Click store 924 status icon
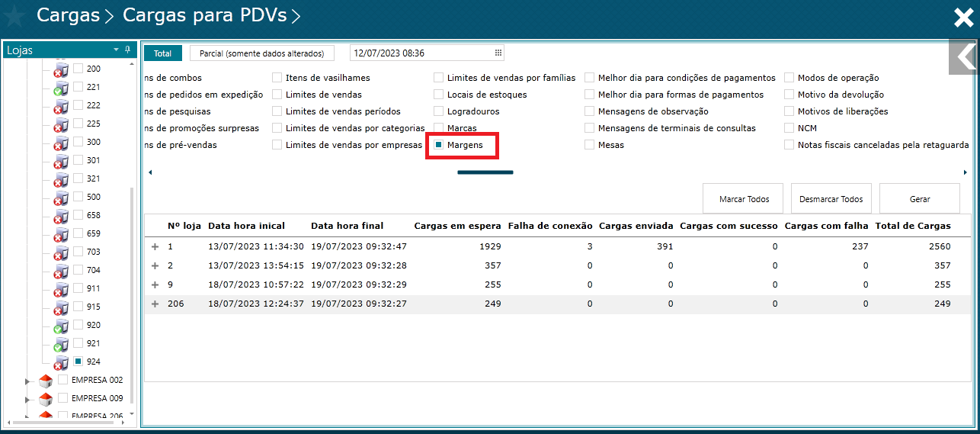Image resolution: width=980 pixels, height=434 pixels. [x=60, y=363]
